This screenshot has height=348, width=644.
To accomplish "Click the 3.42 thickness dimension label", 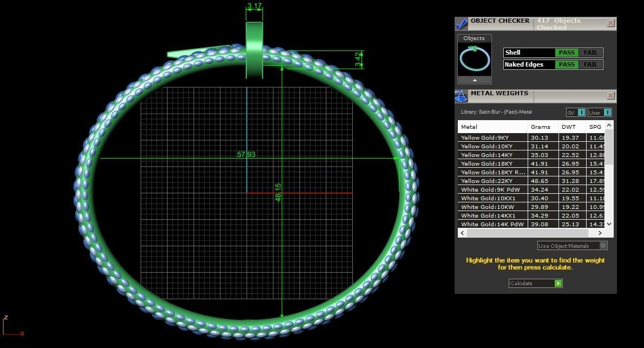I will tap(359, 60).
